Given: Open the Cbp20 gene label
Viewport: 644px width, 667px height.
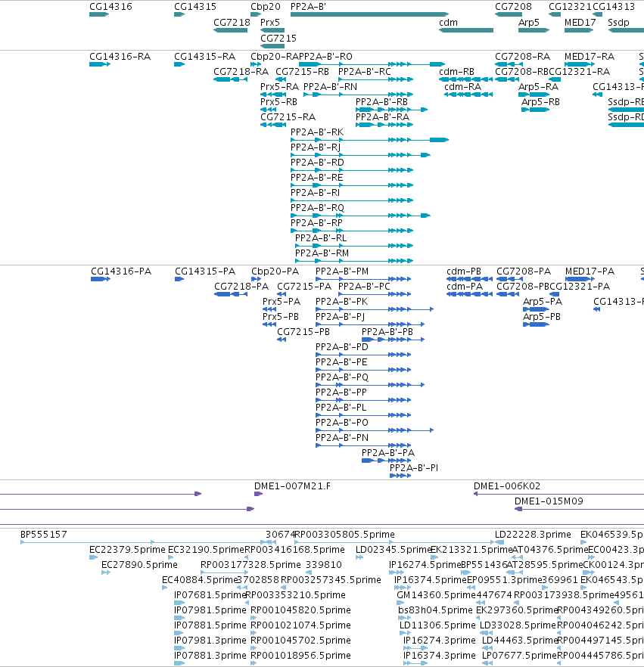Looking at the screenshot, I should pos(266,7).
